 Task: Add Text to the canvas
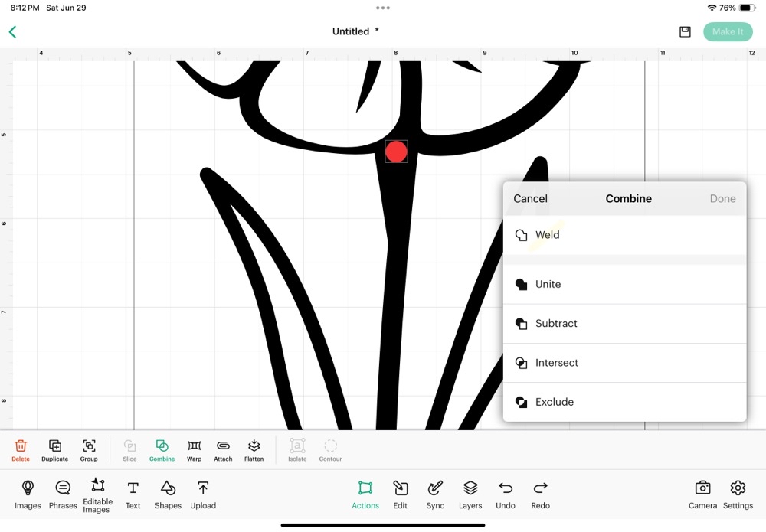pos(133,494)
